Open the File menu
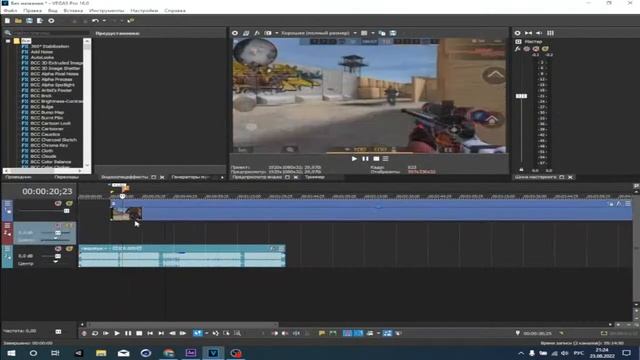 [x=10, y=11]
